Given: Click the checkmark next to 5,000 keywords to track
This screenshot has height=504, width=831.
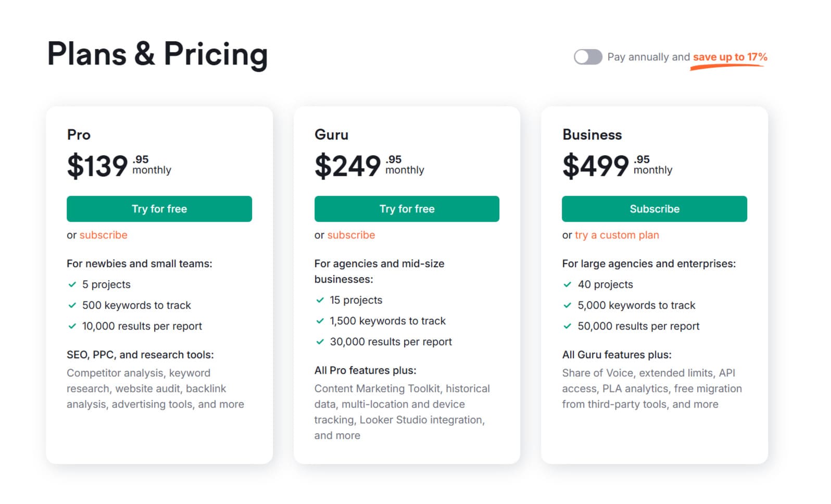Looking at the screenshot, I should 568,305.
